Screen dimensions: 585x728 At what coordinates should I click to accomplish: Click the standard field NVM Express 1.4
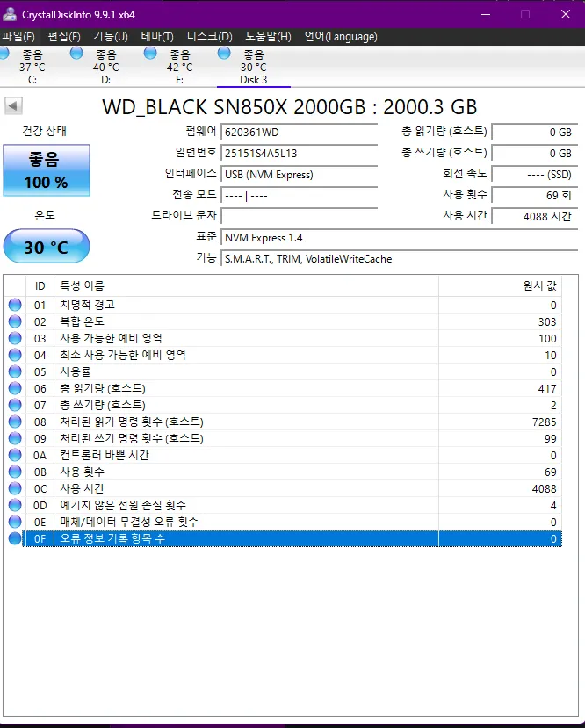pos(400,238)
